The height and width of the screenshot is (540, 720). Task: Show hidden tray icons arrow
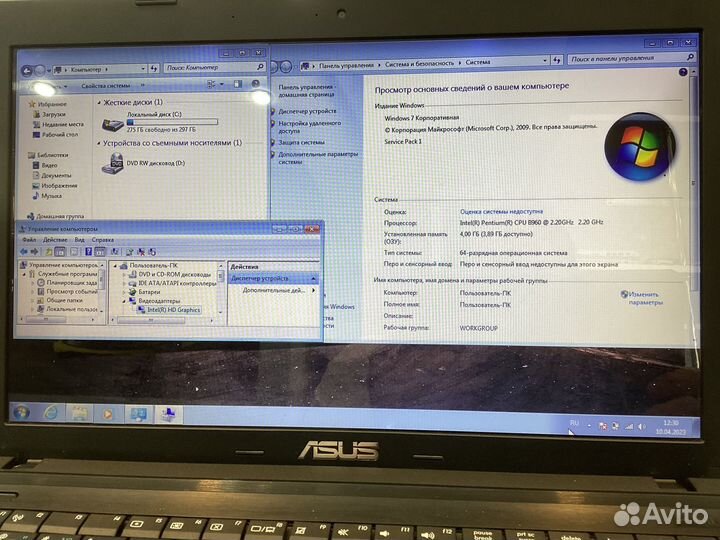(x=589, y=426)
